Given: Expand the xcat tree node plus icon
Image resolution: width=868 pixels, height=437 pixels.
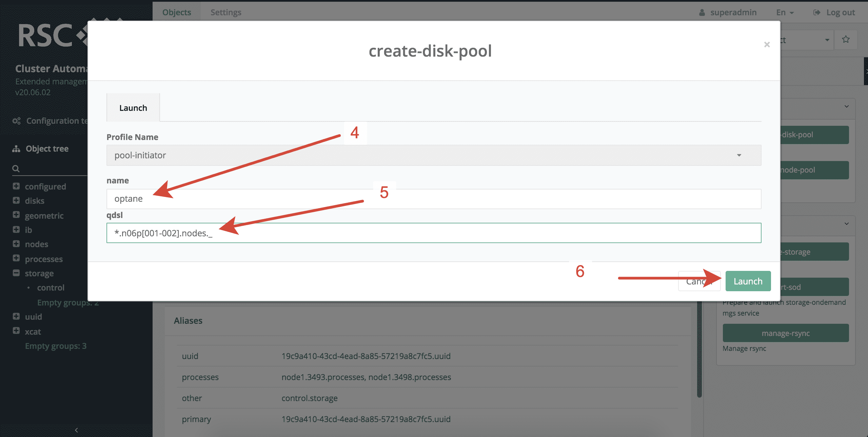Looking at the screenshot, I should point(16,331).
